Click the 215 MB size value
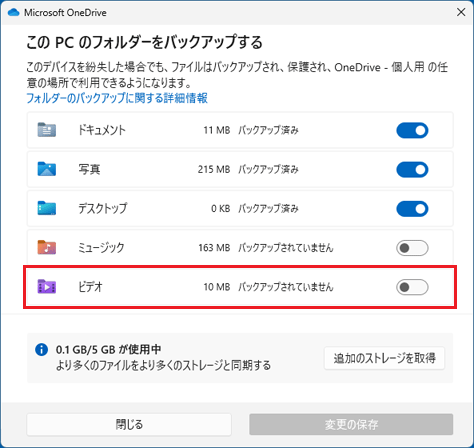 tap(214, 169)
